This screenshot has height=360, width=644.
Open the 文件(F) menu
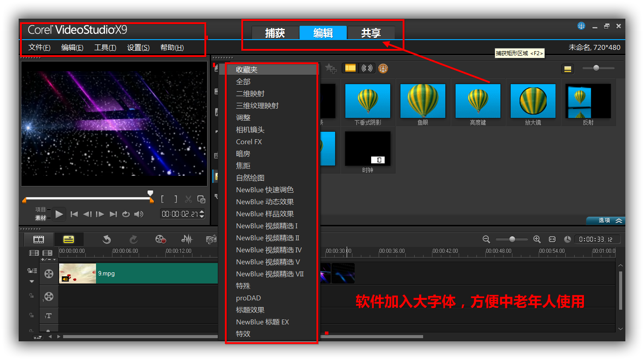tap(39, 48)
